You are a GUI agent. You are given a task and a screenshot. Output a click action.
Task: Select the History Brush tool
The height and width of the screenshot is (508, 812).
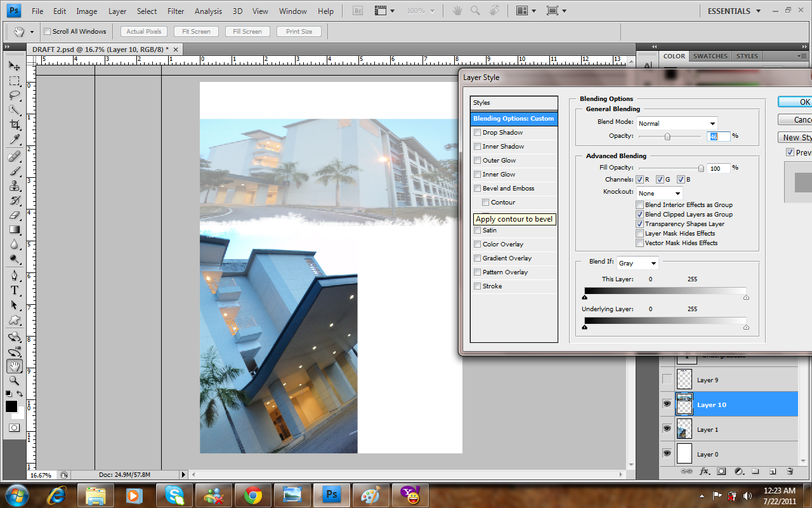point(14,201)
